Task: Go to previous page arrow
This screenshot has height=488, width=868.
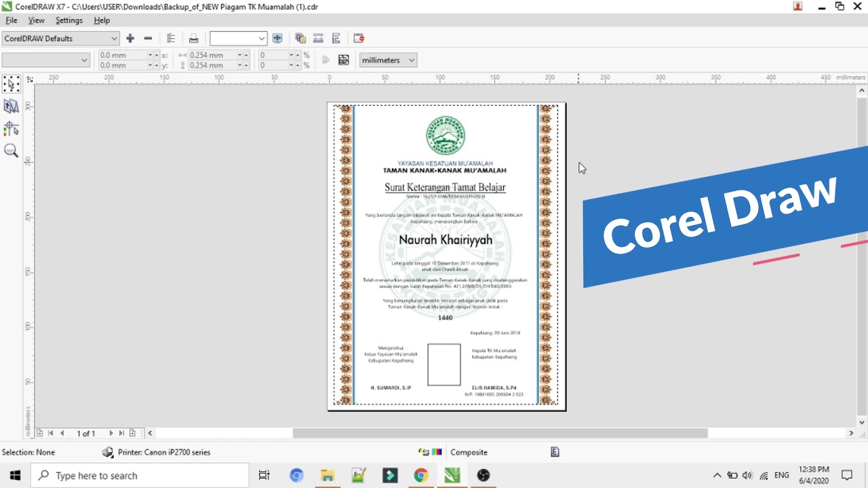Action: tap(62, 433)
